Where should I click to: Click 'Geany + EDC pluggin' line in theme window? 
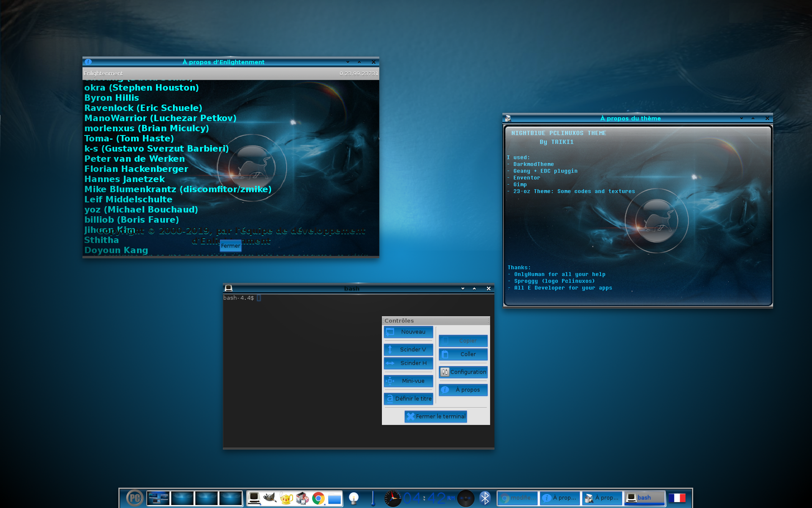545,171
